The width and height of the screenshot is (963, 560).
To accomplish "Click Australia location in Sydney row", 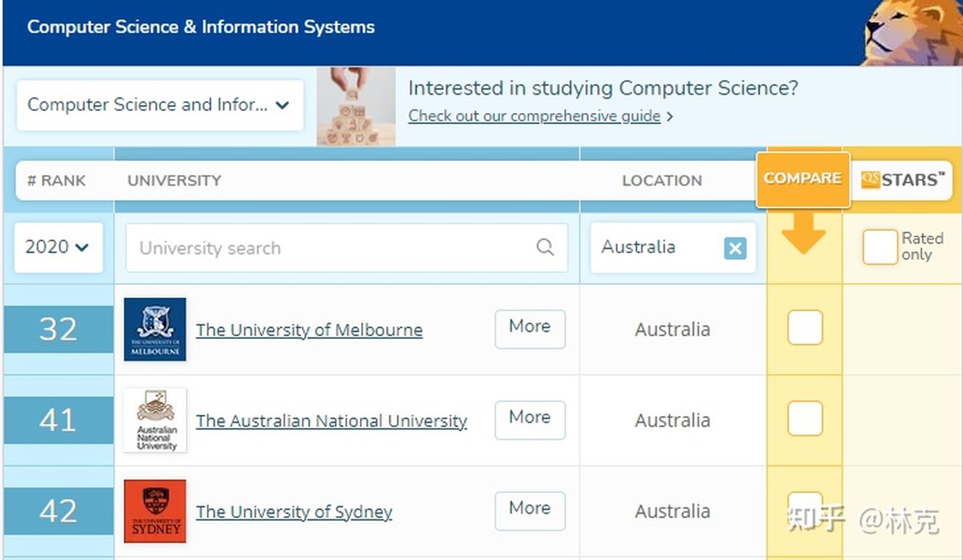I will pos(673,511).
